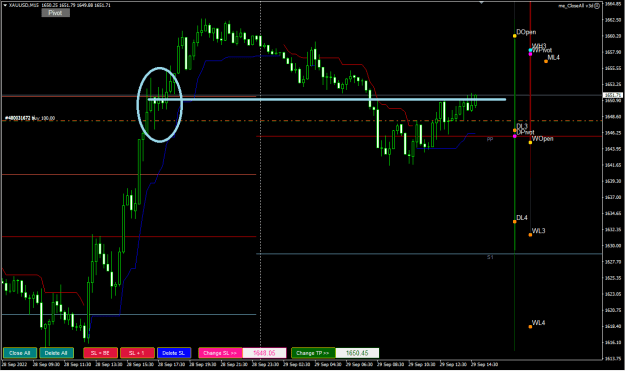Click the Delete All button

(56, 353)
